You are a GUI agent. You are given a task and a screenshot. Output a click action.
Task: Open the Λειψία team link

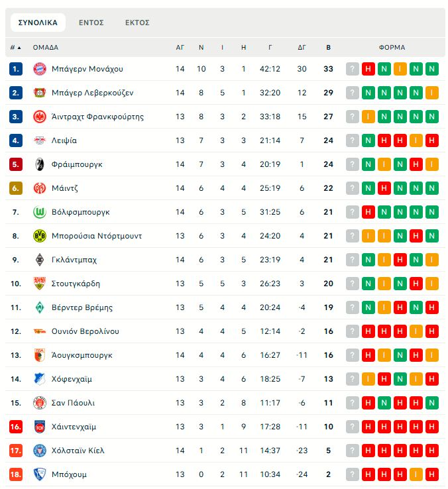tap(64, 140)
